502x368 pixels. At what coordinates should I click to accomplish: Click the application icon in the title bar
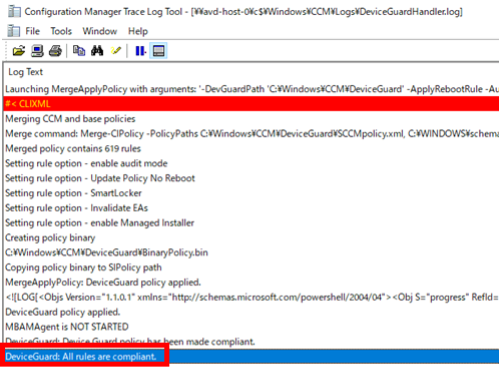coord(14,11)
